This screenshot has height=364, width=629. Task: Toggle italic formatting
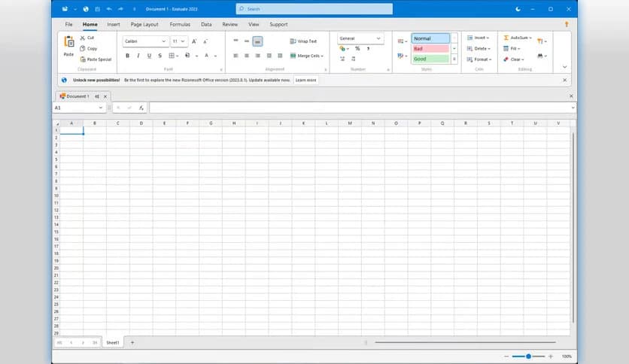coord(138,56)
